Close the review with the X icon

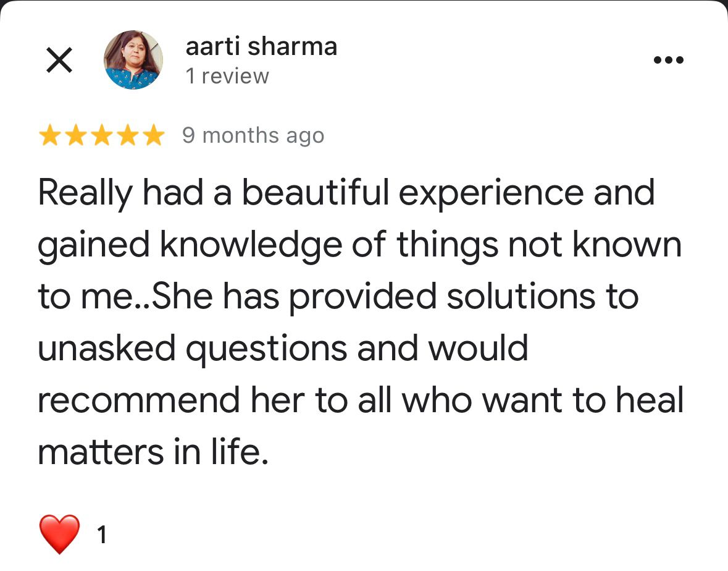(x=59, y=60)
